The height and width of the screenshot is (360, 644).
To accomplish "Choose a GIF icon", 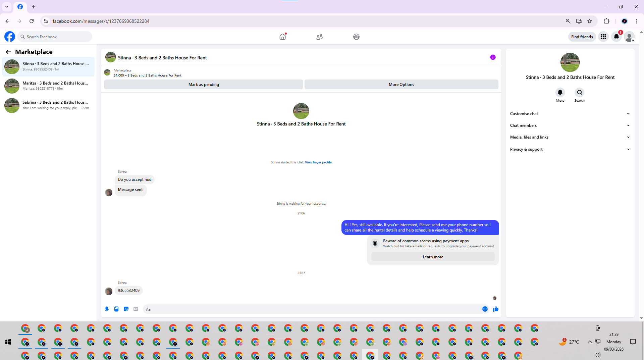I will point(136,309).
